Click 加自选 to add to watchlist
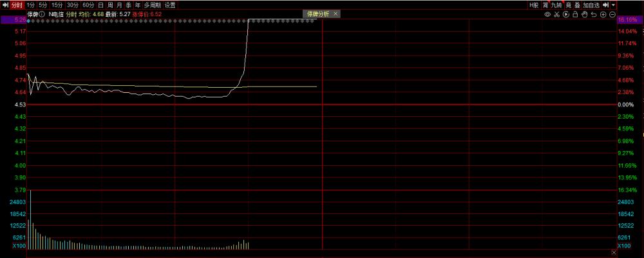 [x=591, y=5]
